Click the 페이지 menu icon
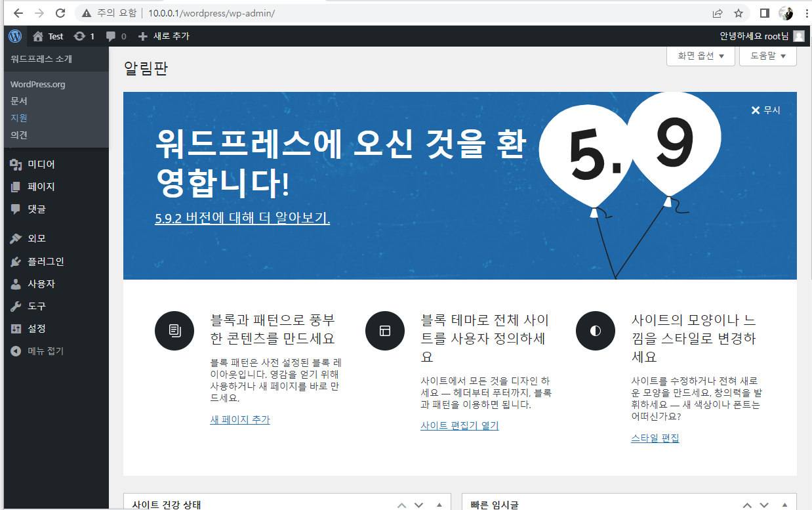Screen dimensions: 812x510 coord(16,186)
